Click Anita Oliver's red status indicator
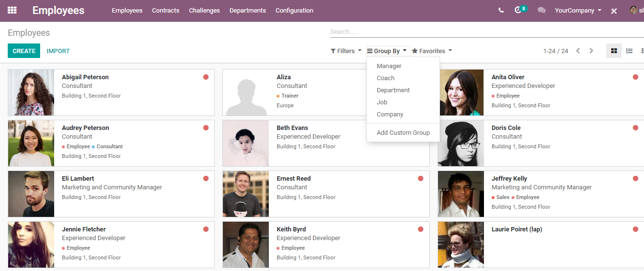Image resolution: width=644 pixels, height=271 pixels. click(635, 77)
